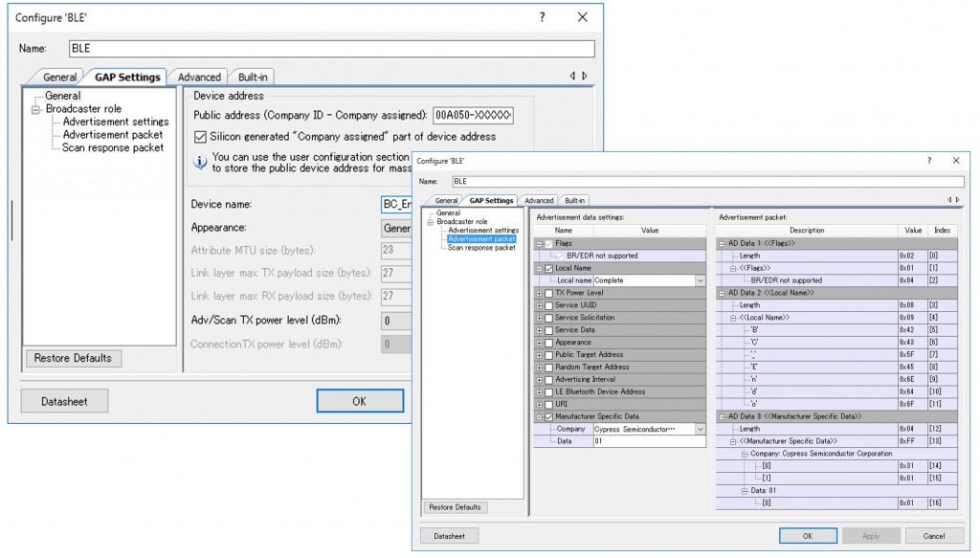
Task: Open GAP Settings tab in back window
Action: pyautogui.click(x=127, y=77)
